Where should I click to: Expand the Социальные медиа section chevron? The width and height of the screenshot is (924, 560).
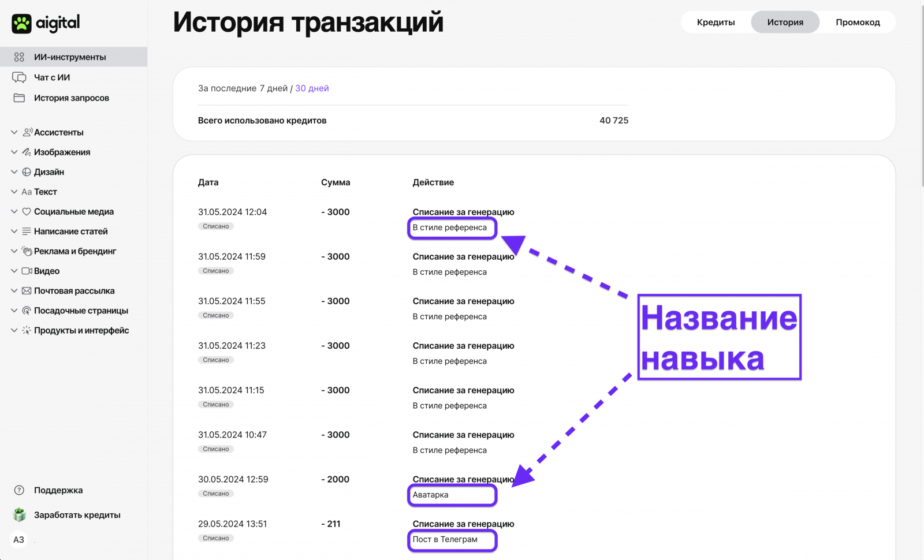(14, 212)
